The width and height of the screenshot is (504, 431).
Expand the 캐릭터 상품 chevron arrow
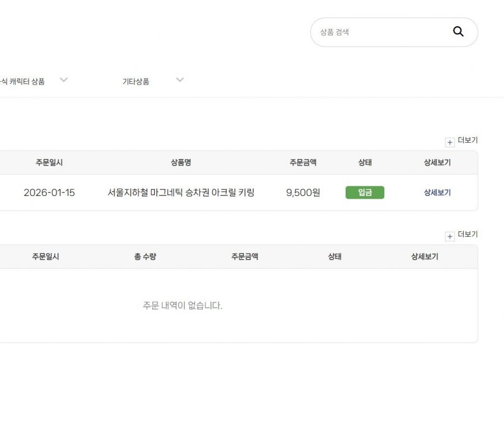pos(64,80)
